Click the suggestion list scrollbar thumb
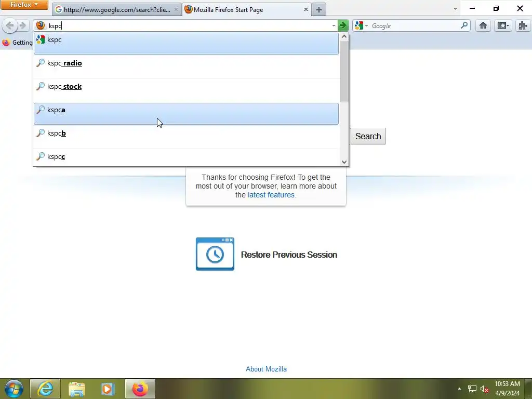 (x=344, y=71)
